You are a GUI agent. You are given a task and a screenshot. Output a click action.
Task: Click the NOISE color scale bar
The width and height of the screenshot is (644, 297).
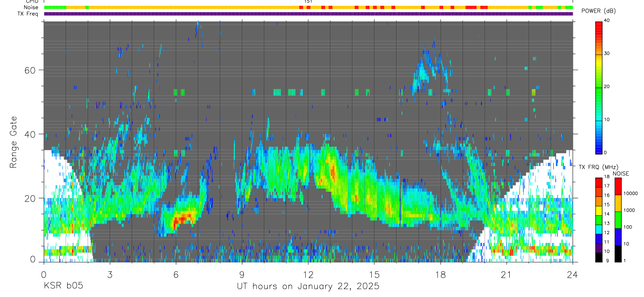(618, 220)
